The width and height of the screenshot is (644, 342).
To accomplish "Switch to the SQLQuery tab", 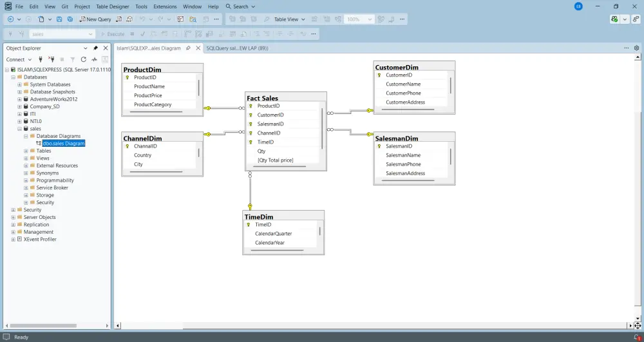I will (237, 48).
